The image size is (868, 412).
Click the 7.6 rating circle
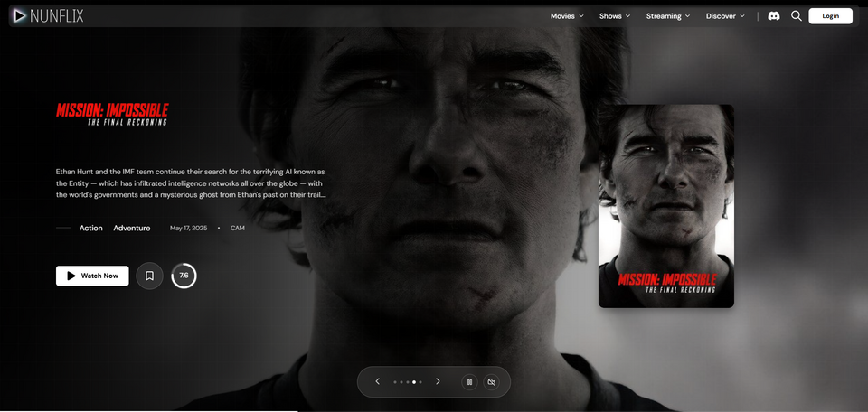(184, 276)
